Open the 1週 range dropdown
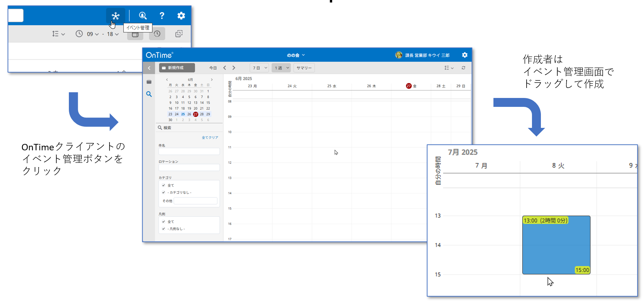 coord(281,68)
